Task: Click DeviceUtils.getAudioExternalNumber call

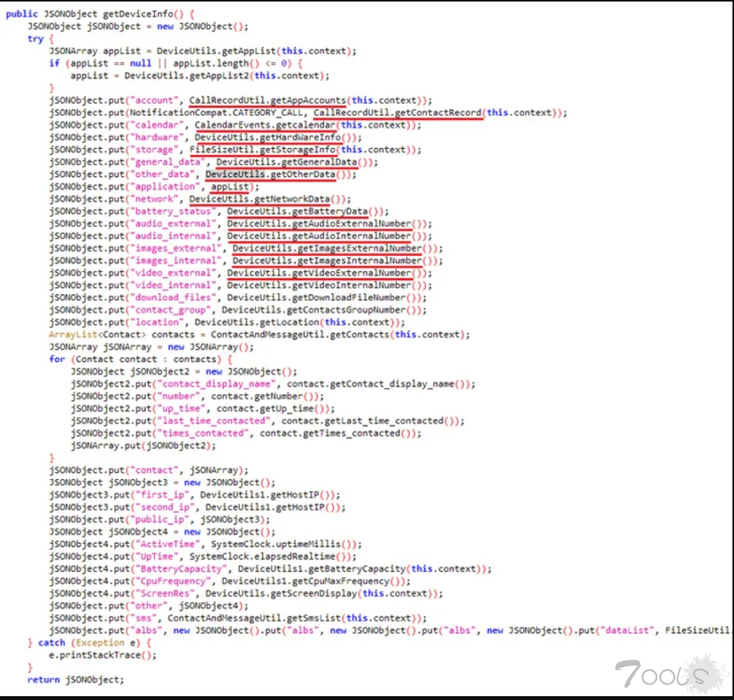Action: click(x=319, y=224)
